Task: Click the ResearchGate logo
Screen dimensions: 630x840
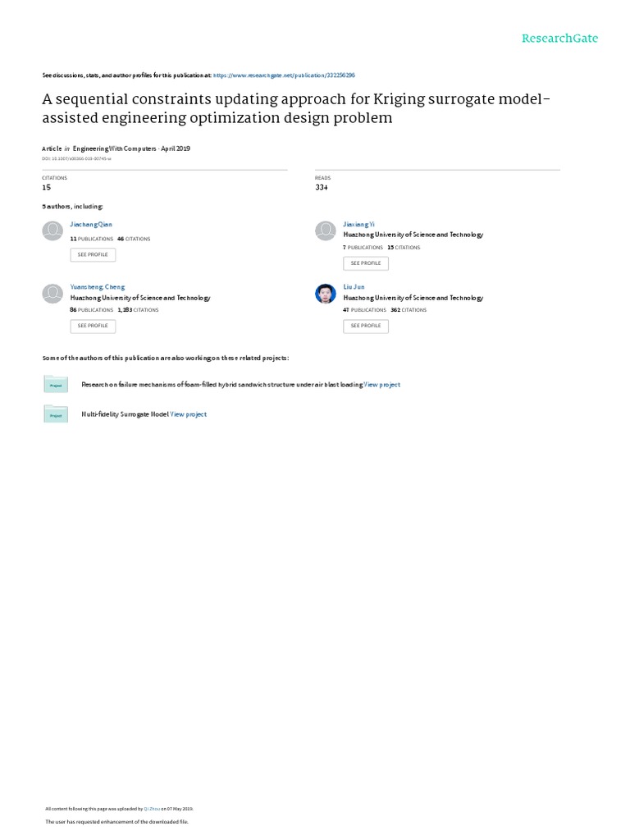Action: [x=559, y=39]
